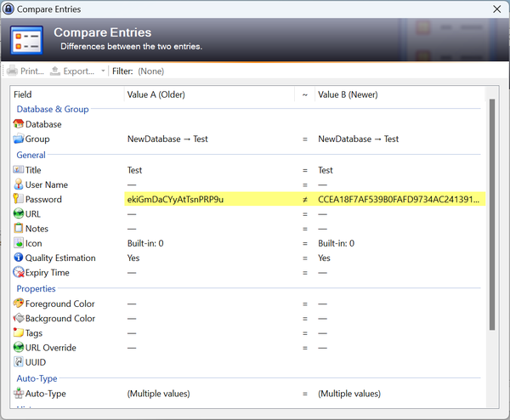Select older Auto-Type (Multiple values) cell
The height and width of the screenshot is (420, 510).
point(158,394)
